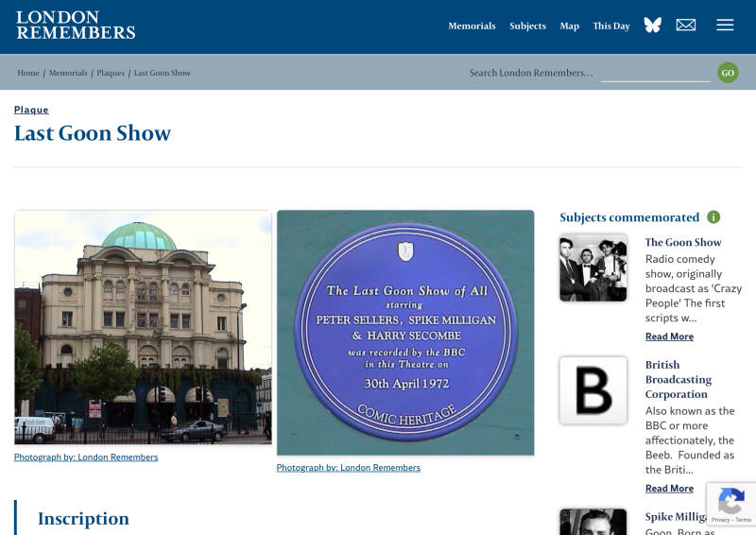The width and height of the screenshot is (756, 535).
Task: Open The Goon Show thumbnail image
Action: point(593,267)
